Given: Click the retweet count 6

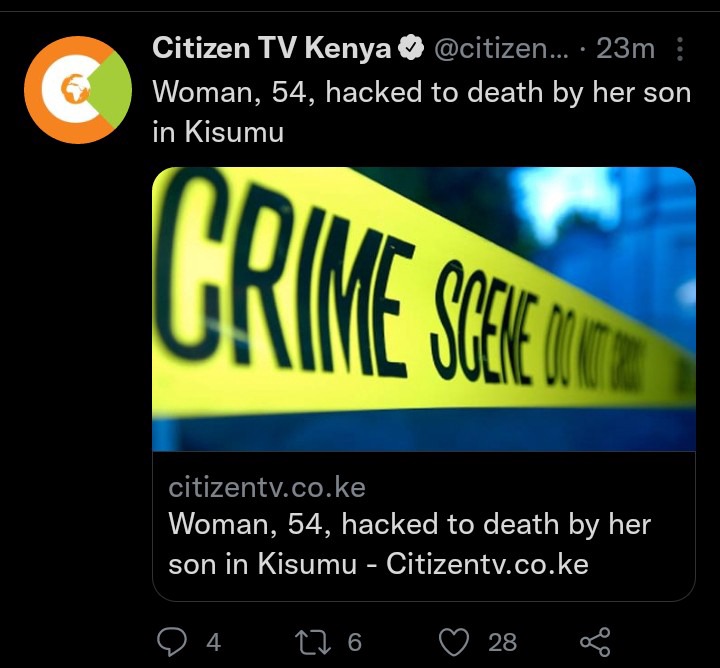Looking at the screenshot, I should click(354, 642).
